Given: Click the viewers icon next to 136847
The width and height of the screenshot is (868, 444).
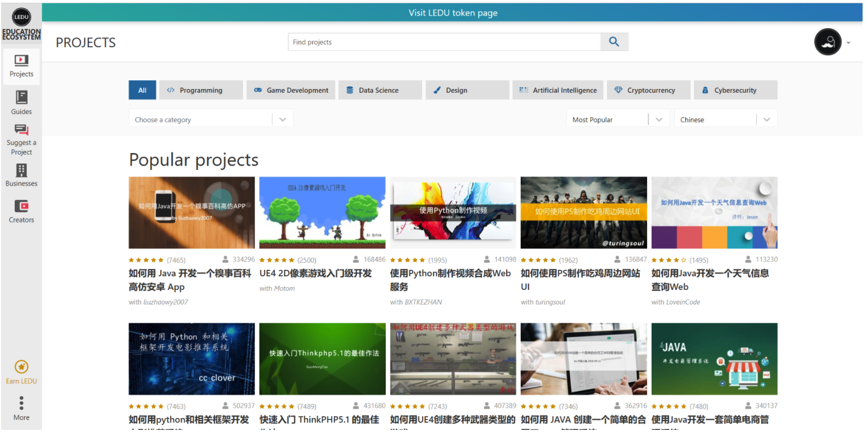Looking at the screenshot, I should click(617, 259).
